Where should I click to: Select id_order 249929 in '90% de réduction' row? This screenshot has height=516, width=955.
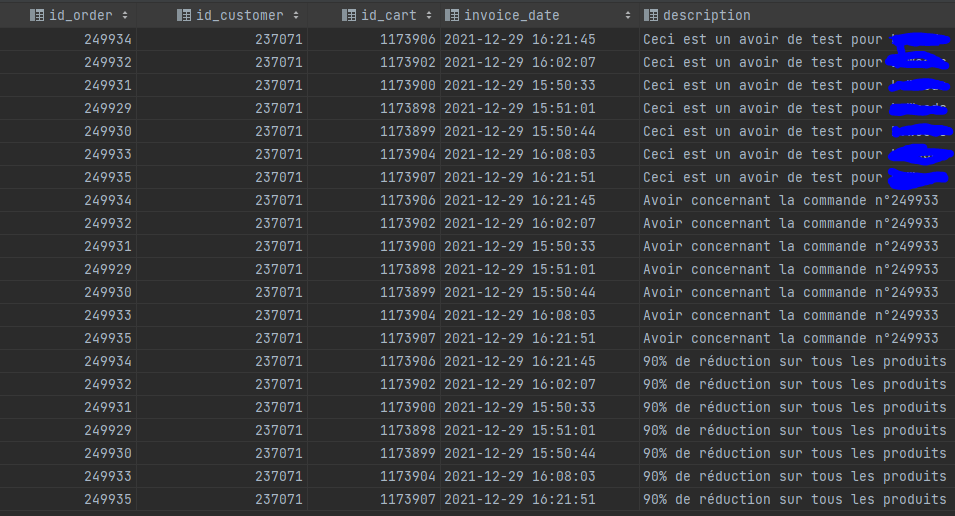(108, 430)
